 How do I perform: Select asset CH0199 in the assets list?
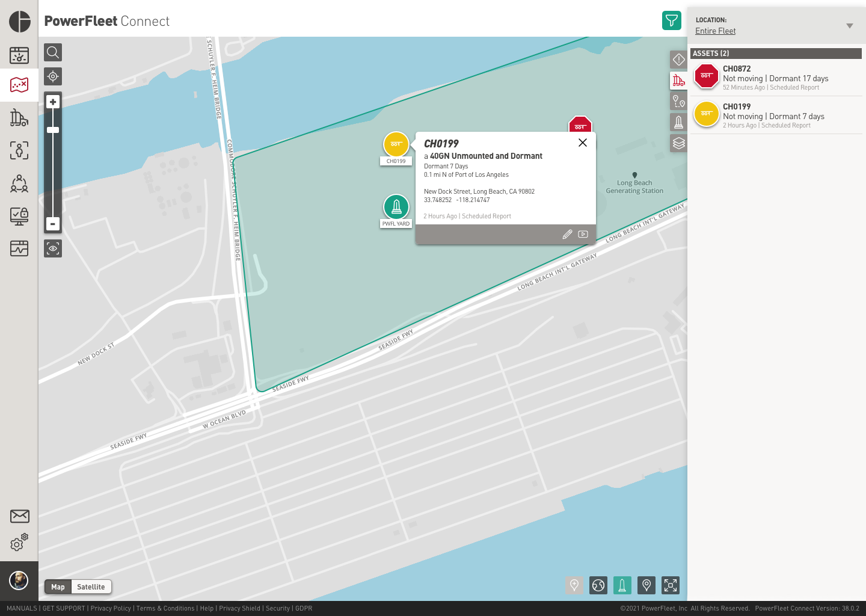776,115
